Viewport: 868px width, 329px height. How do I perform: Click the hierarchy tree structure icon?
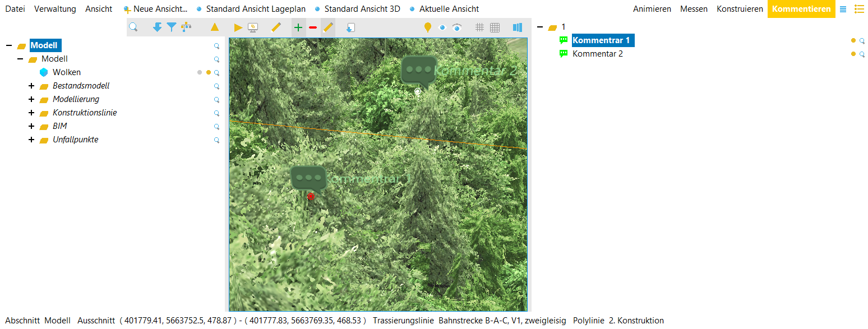tap(186, 27)
